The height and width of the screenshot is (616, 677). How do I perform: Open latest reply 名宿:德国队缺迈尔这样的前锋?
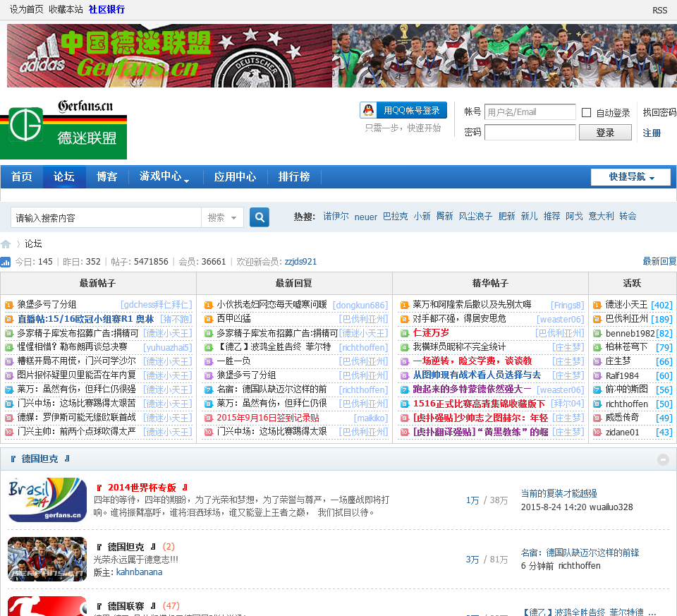(580, 552)
